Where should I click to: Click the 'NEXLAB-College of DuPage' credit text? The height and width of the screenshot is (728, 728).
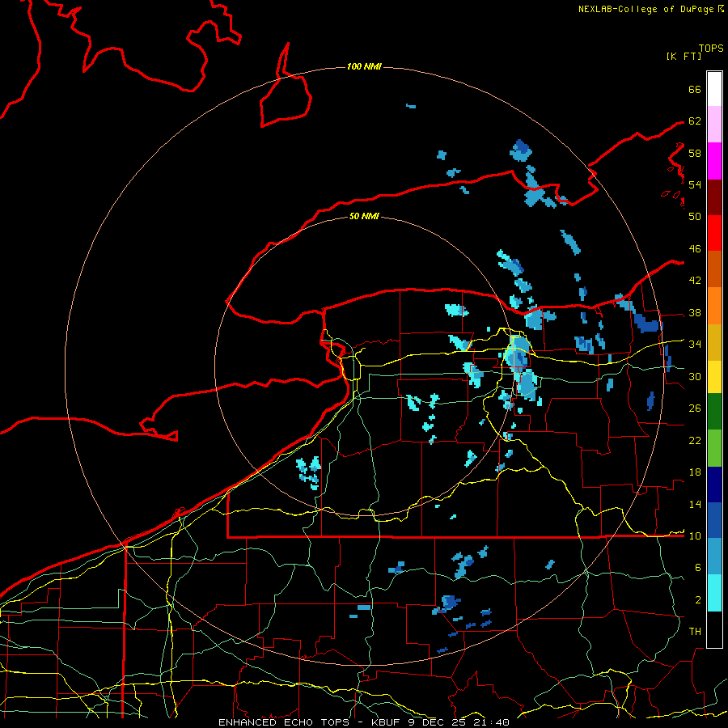[645, 9]
